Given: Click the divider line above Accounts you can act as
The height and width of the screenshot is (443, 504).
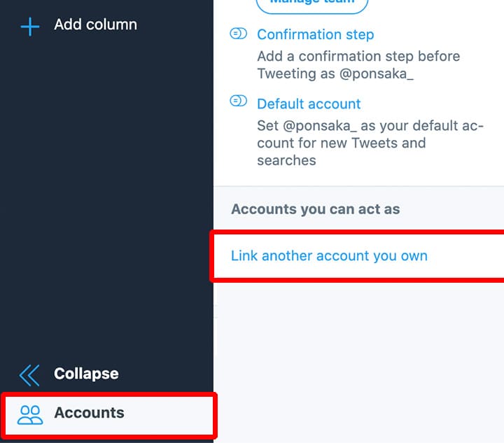Looking at the screenshot, I should pos(358,186).
